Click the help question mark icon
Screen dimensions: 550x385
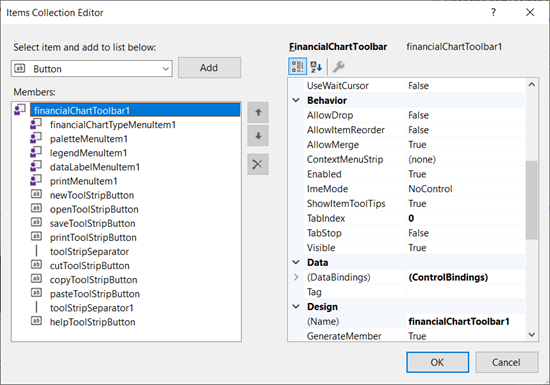[494, 13]
